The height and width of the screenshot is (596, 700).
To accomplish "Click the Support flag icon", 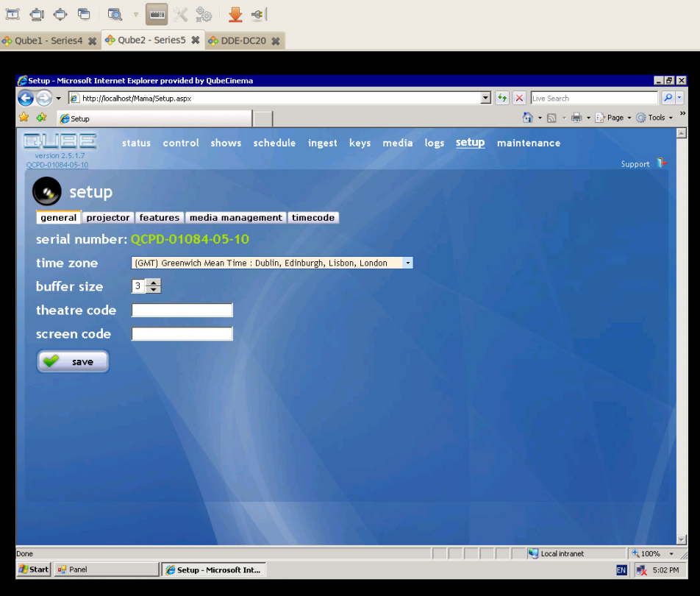I will [x=662, y=163].
